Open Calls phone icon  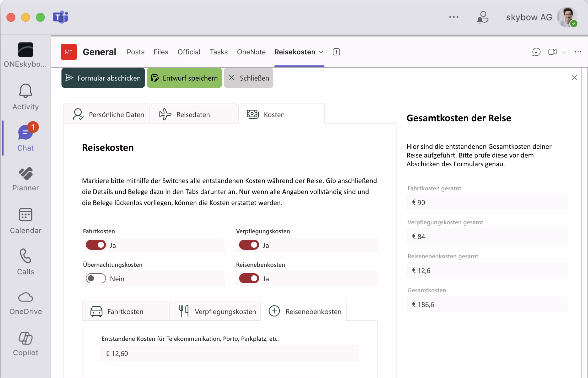pyautogui.click(x=26, y=256)
